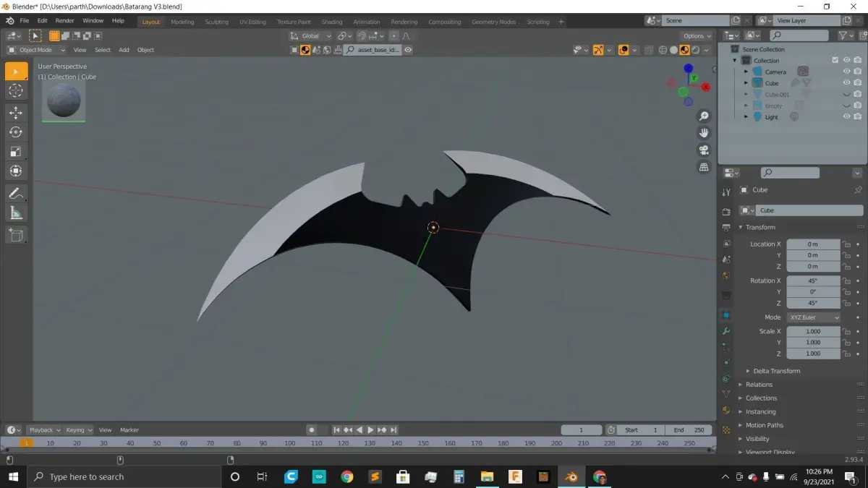The image size is (868, 488).
Task: Select the Add Cube tool
Action: pos(16,235)
